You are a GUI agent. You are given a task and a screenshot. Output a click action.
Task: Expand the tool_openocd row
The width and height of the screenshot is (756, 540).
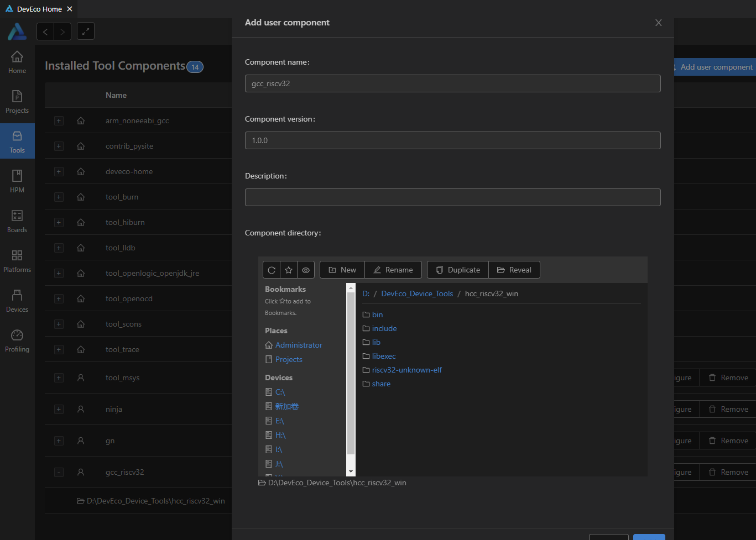(x=59, y=298)
